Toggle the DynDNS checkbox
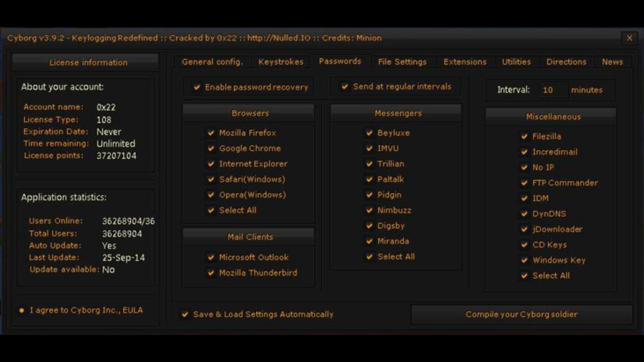 coord(525,214)
